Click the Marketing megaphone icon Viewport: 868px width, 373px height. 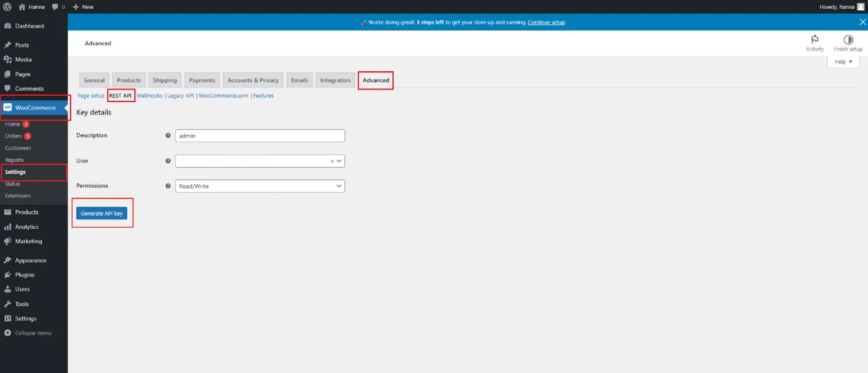pyautogui.click(x=8, y=241)
